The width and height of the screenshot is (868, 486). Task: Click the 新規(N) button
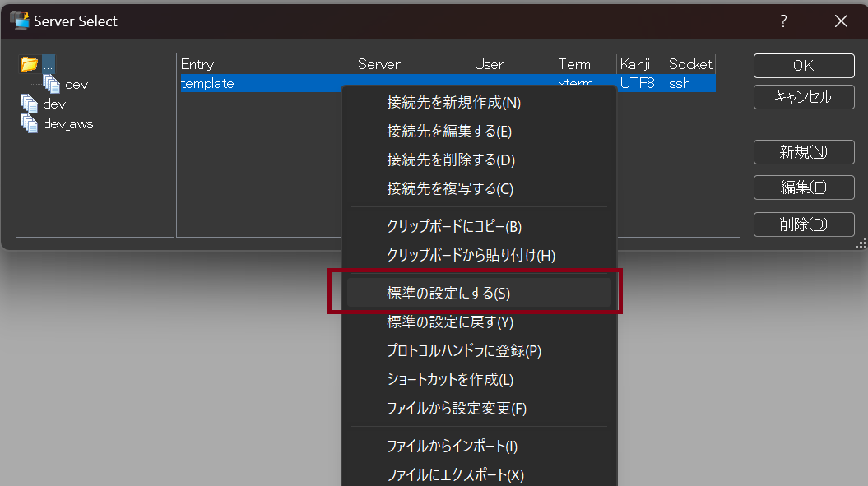coord(803,152)
